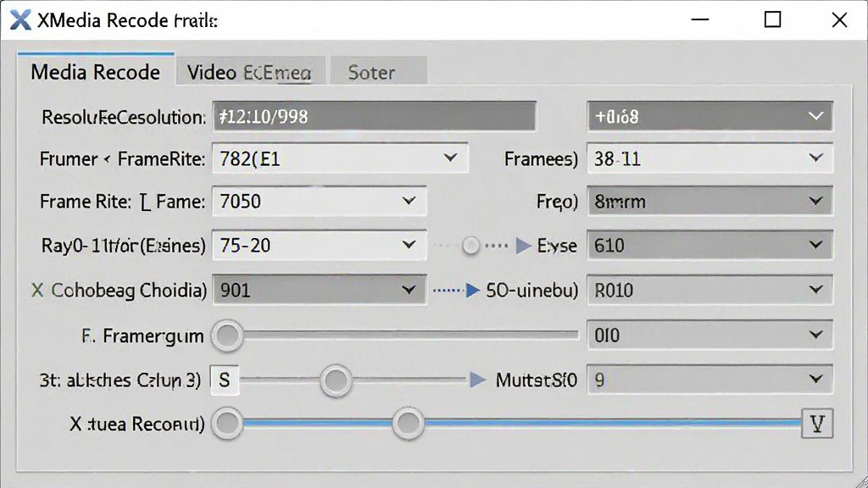
Task: Click the X mark beside Cohobeag Choidia
Action: [37, 290]
